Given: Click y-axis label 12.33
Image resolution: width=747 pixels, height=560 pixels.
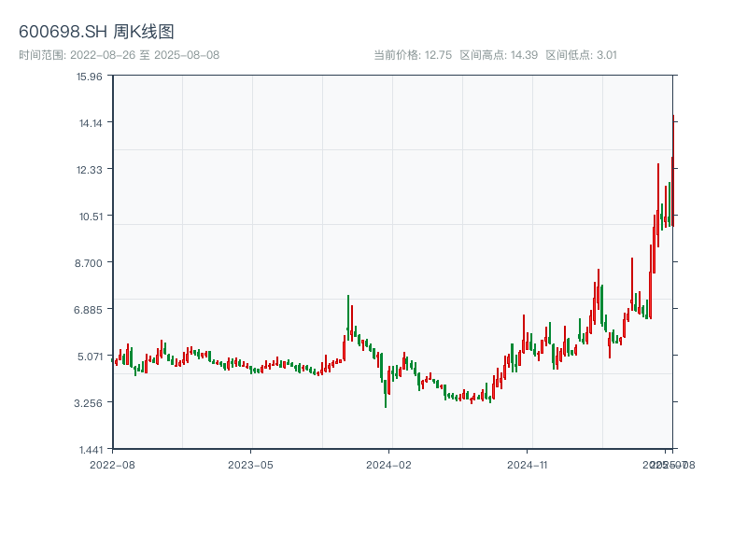Looking at the screenshot, I should [x=89, y=170].
